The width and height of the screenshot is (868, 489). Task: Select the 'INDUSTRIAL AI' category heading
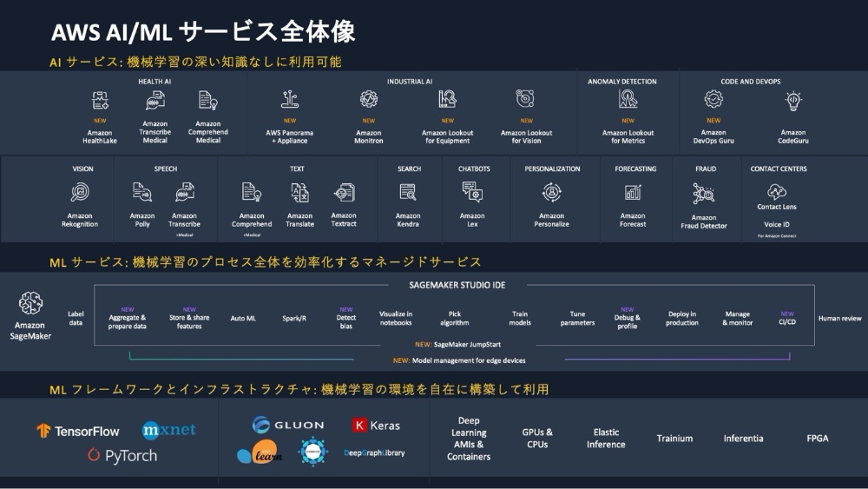[410, 82]
